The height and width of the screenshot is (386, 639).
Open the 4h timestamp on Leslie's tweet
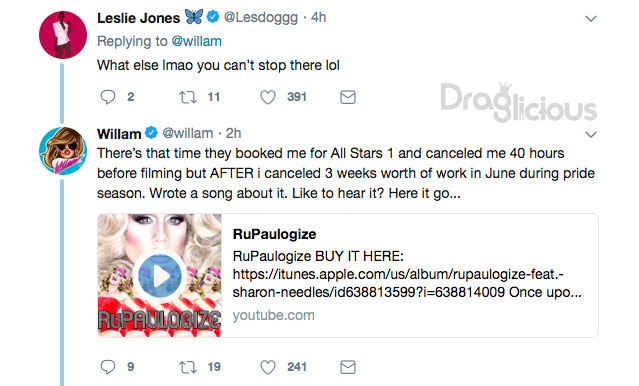point(318,18)
